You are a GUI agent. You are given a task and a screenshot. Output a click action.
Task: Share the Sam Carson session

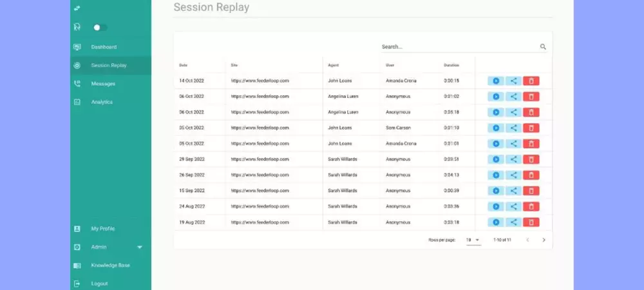[x=513, y=128]
